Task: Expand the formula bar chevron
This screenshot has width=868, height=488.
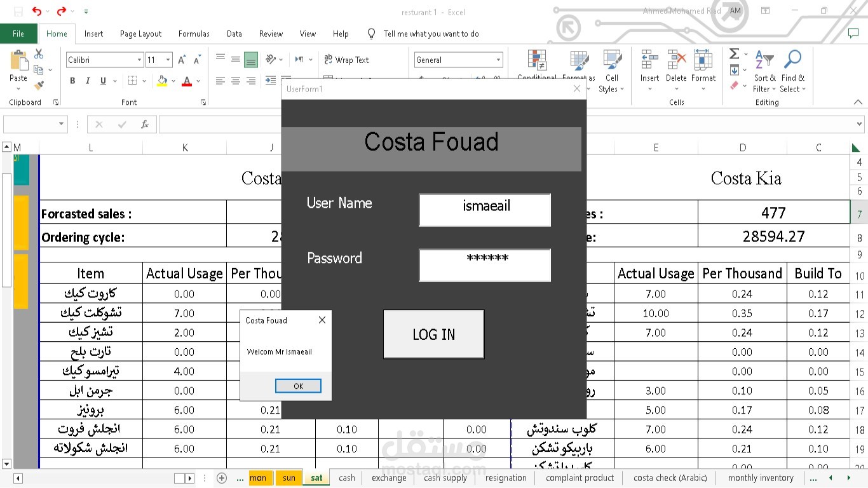Action: [x=859, y=125]
